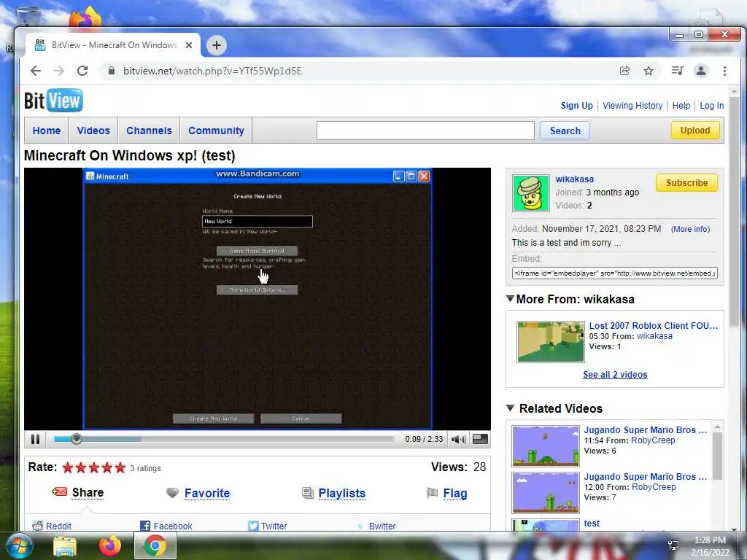Screen dimensions: 747x560
Task: Open the Chrome profile avatar
Action: pyautogui.click(x=701, y=71)
